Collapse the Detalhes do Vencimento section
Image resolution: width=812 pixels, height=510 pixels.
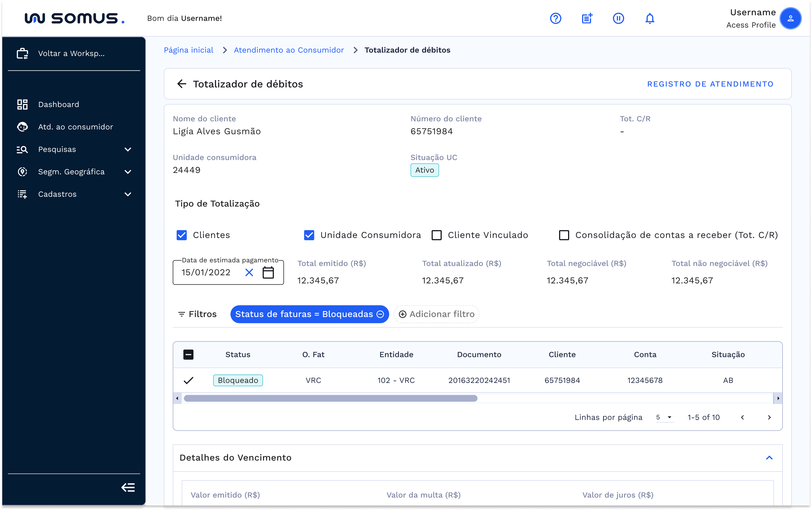[x=769, y=458]
